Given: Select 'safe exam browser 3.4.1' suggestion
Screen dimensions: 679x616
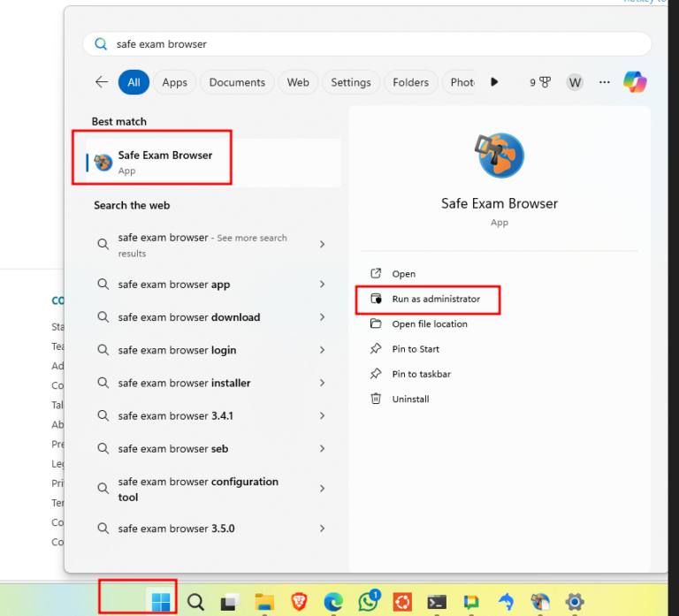Looking at the screenshot, I should pyautogui.click(x=211, y=416).
